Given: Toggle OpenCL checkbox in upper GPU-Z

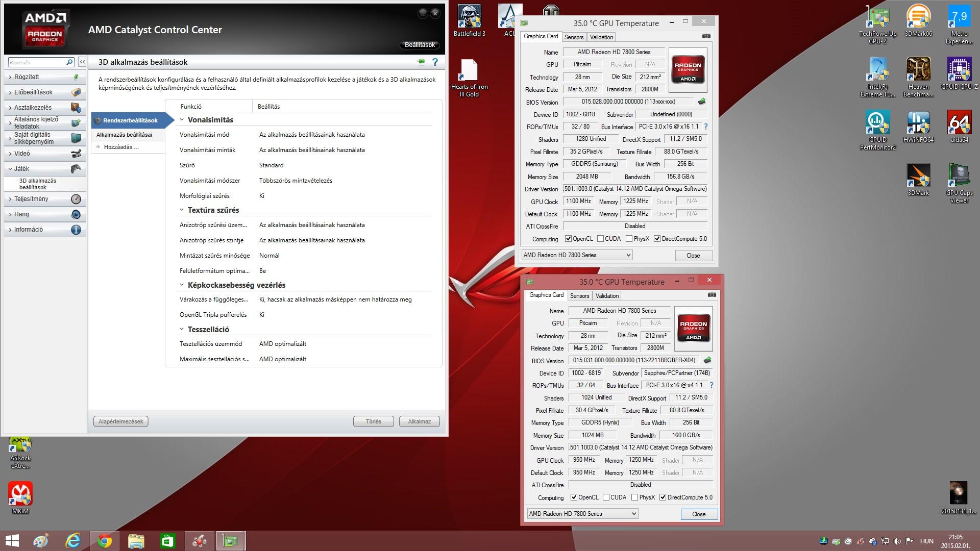Looking at the screenshot, I should pos(568,239).
